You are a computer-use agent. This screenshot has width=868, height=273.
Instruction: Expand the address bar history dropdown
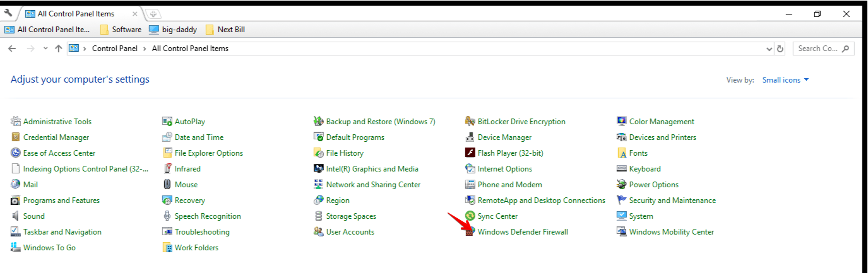(x=769, y=49)
